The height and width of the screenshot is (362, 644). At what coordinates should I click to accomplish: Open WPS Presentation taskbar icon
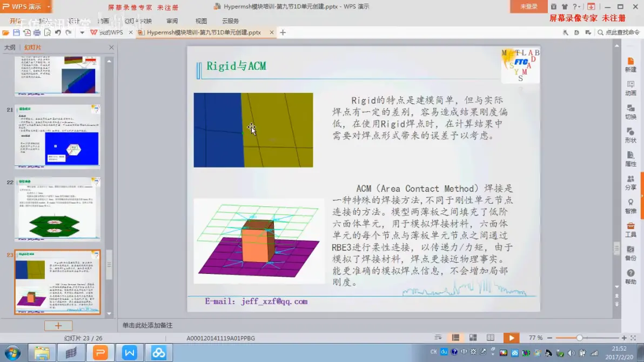100,353
